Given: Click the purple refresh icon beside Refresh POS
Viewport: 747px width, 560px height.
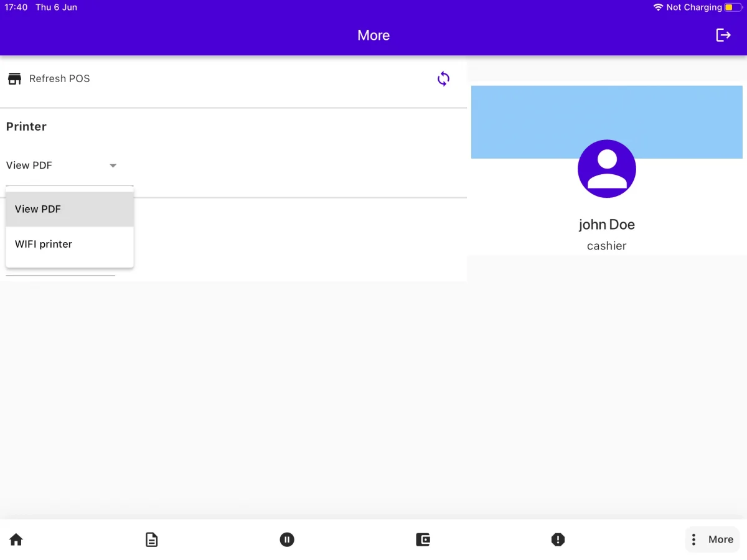Looking at the screenshot, I should click(x=443, y=78).
